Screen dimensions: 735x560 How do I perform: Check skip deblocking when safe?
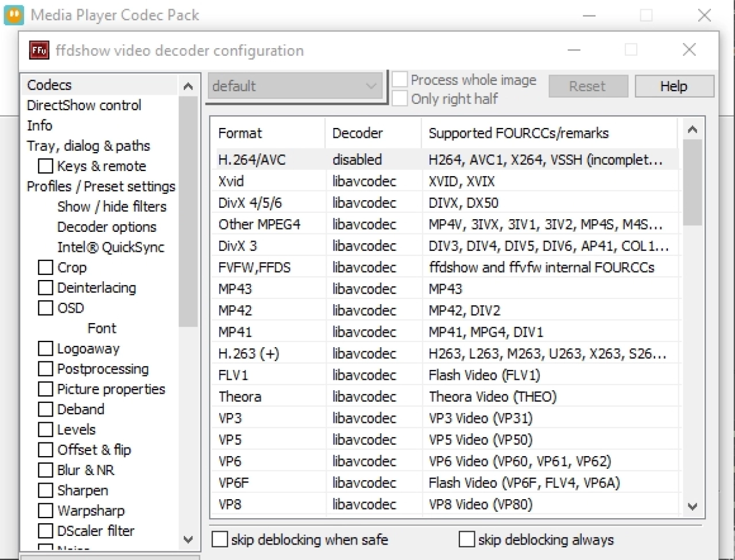220,540
